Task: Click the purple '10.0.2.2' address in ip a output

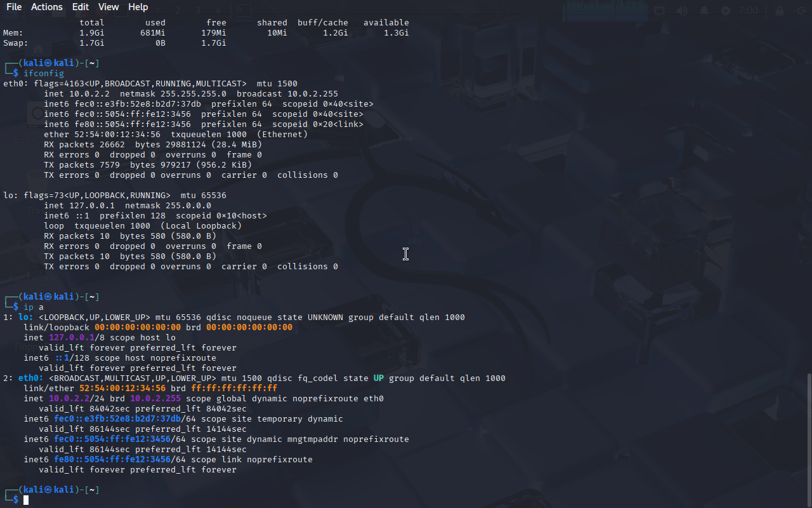Action: pyautogui.click(x=69, y=399)
